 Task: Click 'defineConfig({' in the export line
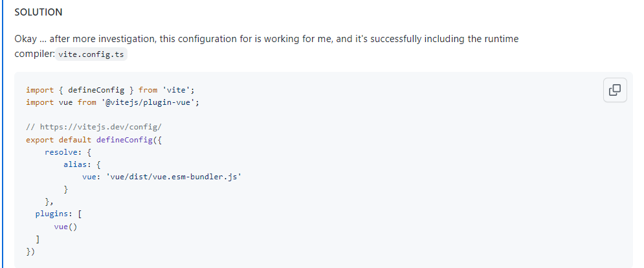coord(129,139)
